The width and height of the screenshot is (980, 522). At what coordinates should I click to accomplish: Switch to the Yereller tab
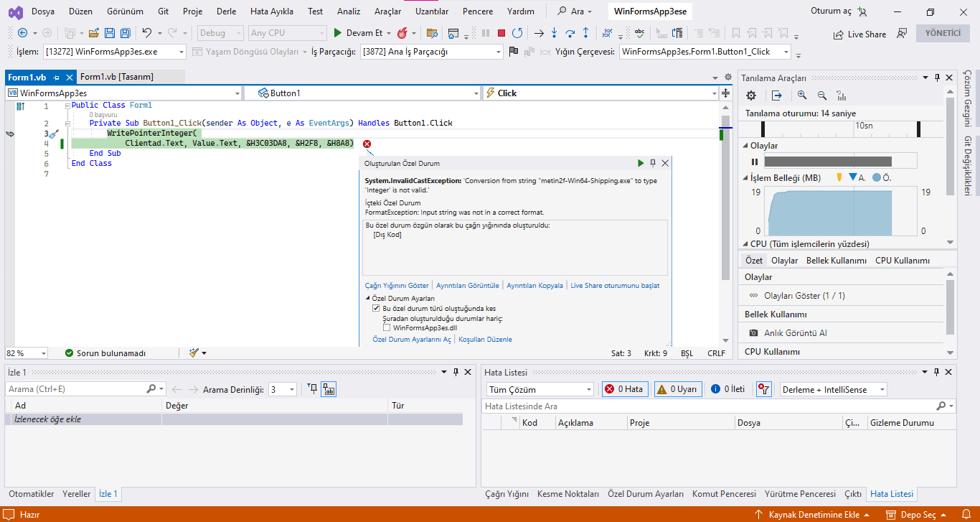[77, 494]
